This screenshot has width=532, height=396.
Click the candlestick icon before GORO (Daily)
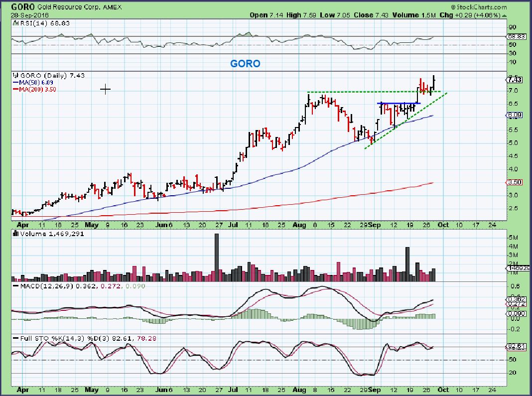(x=15, y=75)
